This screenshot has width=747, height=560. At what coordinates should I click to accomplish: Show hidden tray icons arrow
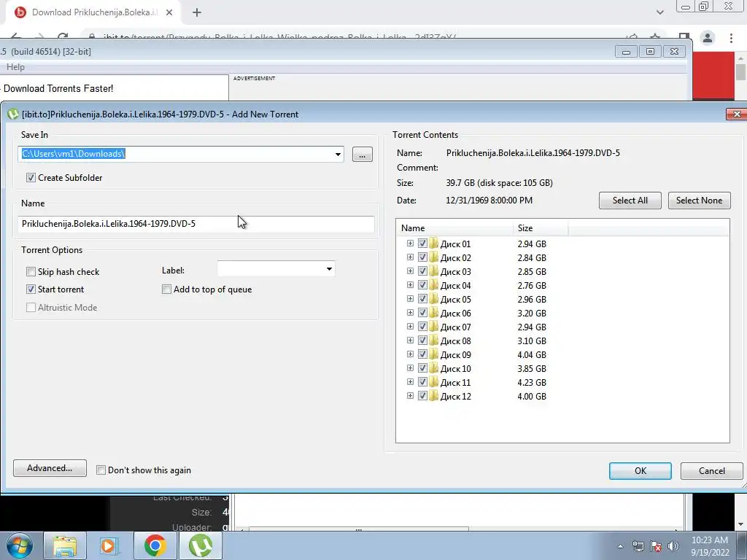pyautogui.click(x=620, y=546)
